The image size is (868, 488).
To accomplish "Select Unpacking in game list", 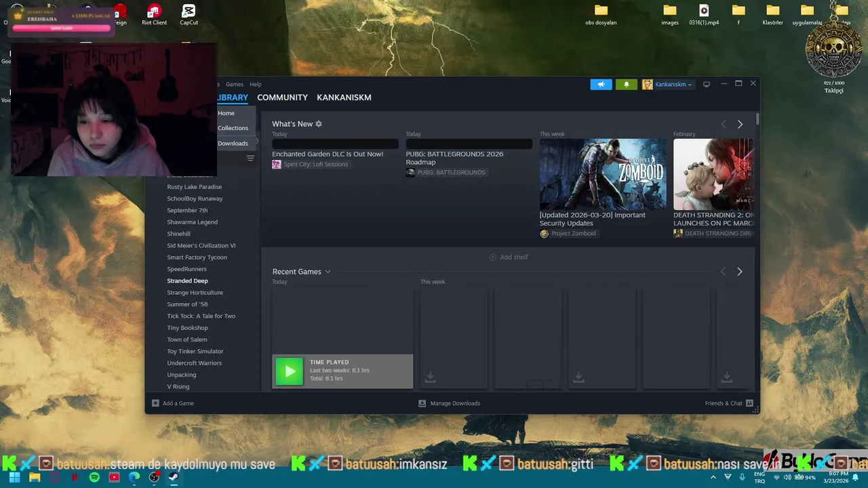I will pos(182,375).
